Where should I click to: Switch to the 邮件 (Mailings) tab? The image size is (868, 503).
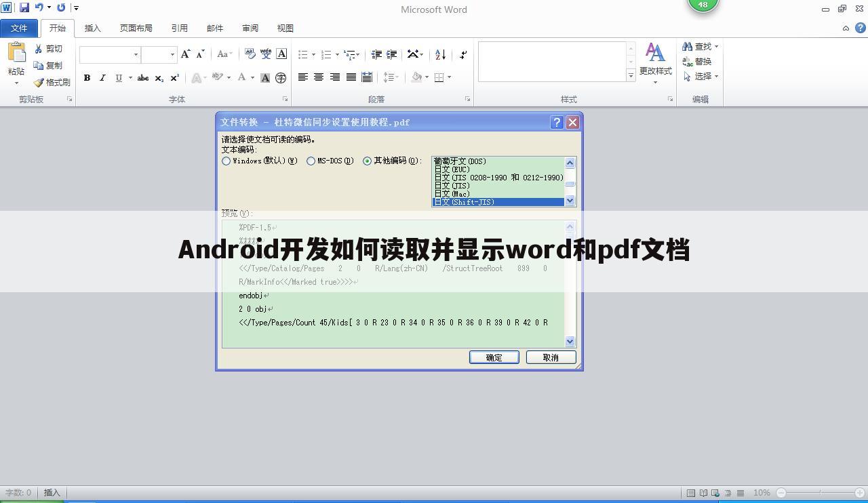(215, 28)
